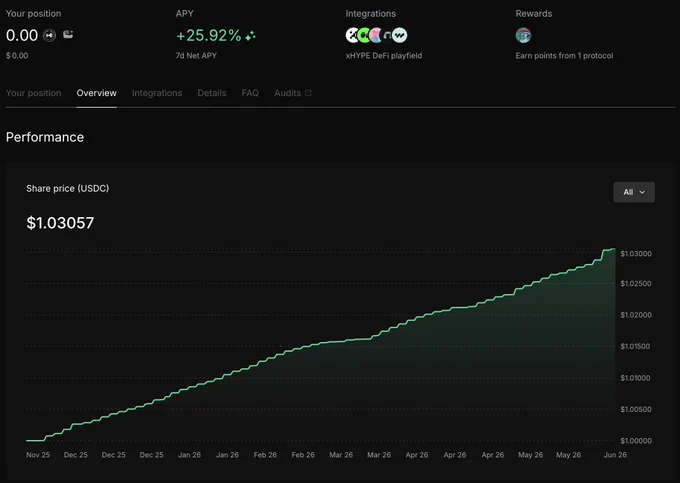Click the external link icon beside Audits

click(x=308, y=93)
